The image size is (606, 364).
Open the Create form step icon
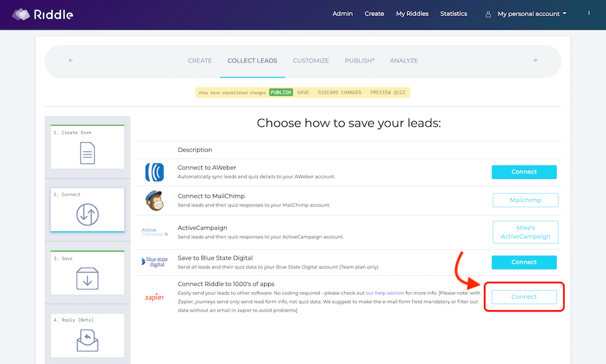(88, 153)
